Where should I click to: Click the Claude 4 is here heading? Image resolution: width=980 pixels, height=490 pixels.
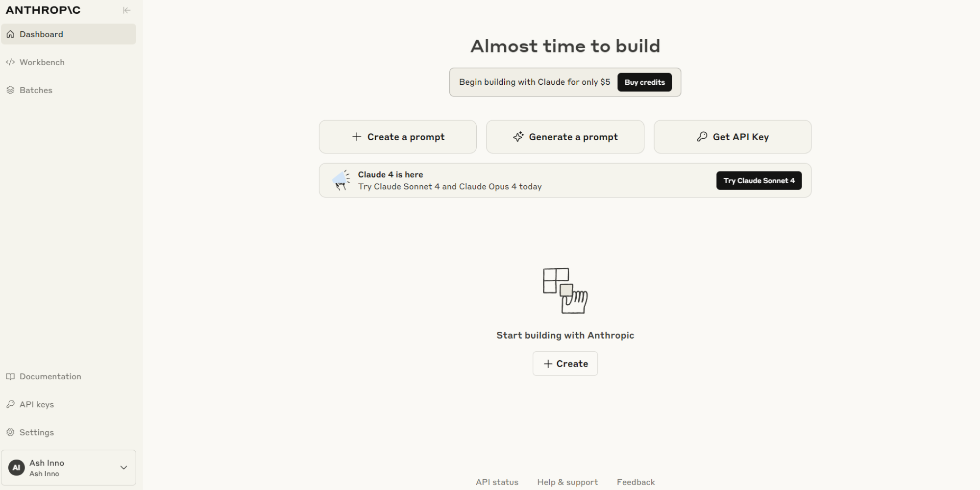pos(391,174)
